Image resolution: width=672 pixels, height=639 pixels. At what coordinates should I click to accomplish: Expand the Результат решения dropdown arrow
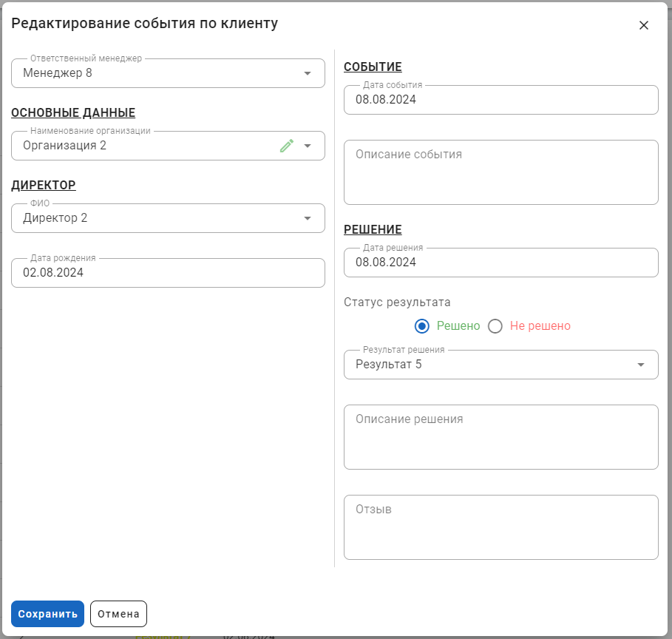(x=641, y=365)
